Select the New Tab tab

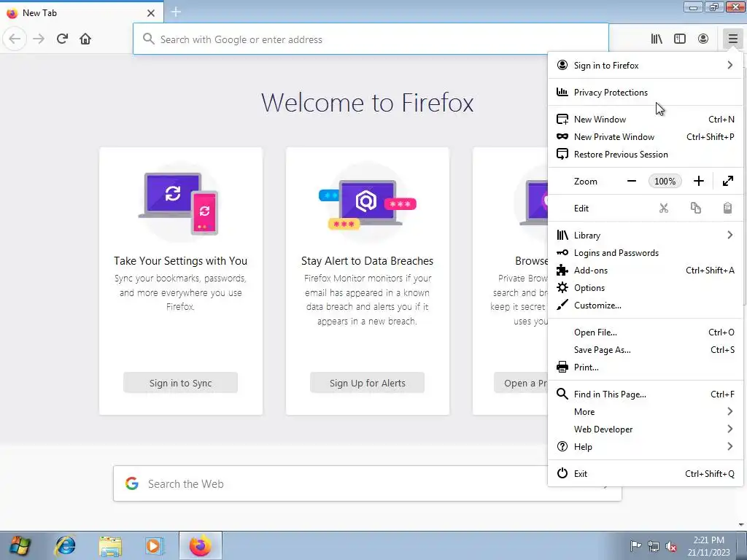[82, 13]
